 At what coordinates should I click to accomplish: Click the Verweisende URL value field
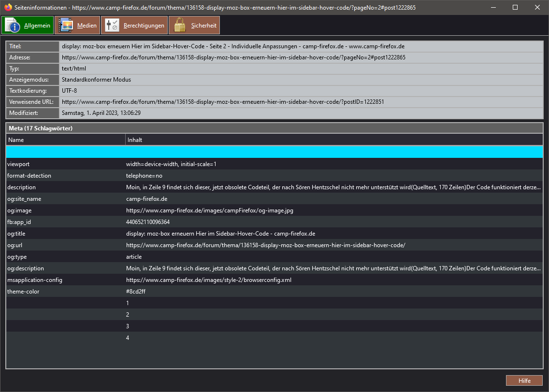(x=300, y=102)
